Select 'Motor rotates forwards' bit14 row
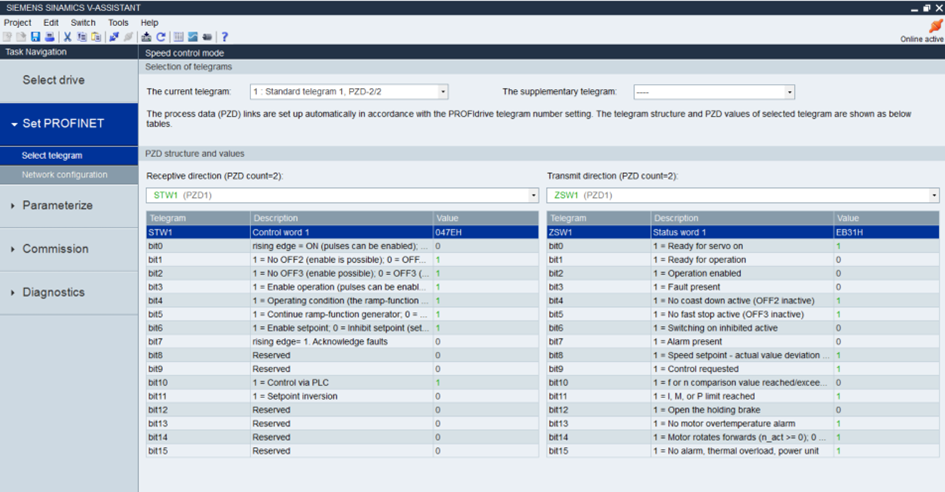Screen dimensions: 945x492 743,437
